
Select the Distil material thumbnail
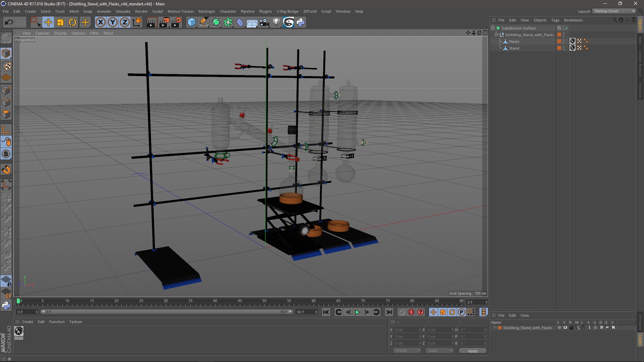tap(19, 331)
